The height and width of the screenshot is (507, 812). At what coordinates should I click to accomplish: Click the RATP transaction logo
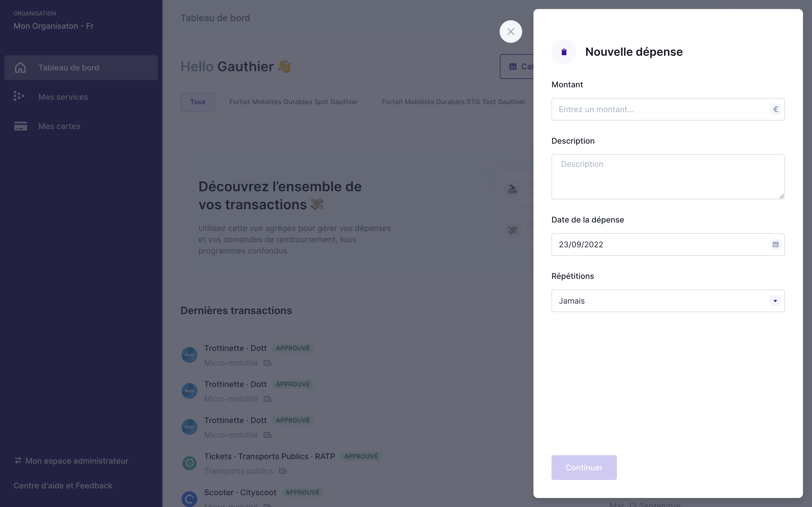click(189, 463)
